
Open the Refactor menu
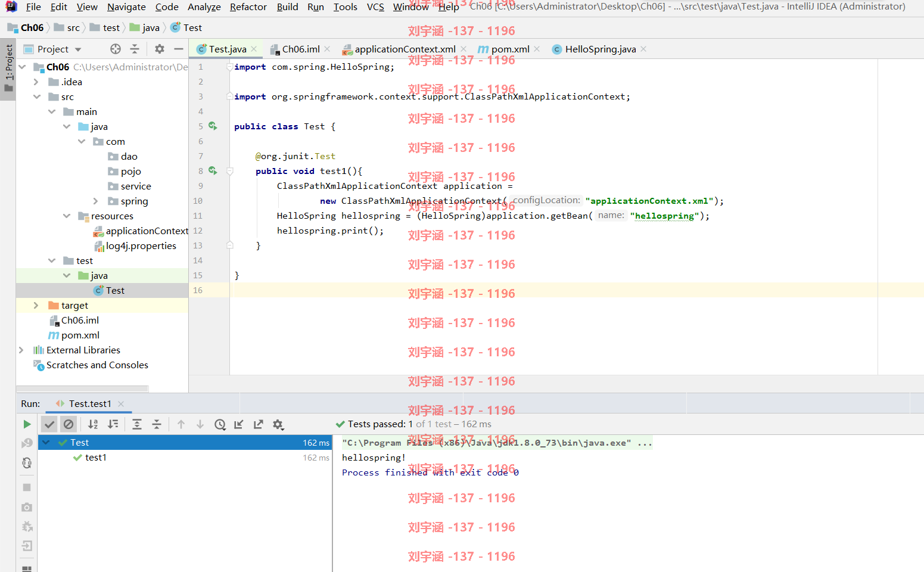click(248, 7)
